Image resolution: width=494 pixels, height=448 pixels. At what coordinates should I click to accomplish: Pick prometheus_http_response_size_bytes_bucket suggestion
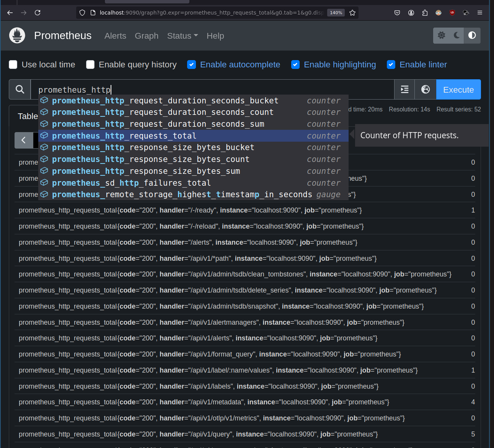pyautogui.click(x=193, y=147)
